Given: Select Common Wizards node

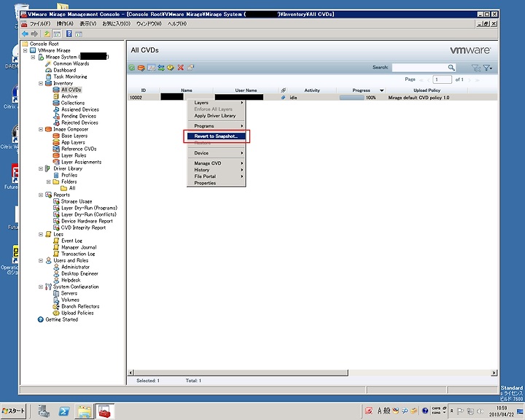Looking at the screenshot, I should click(x=71, y=63).
